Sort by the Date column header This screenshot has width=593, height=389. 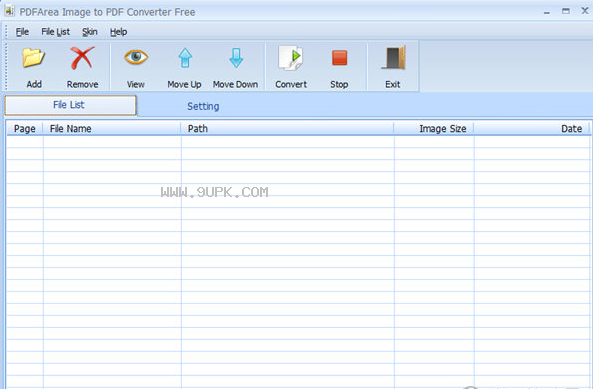pyautogui.click(x=532, y=129)
